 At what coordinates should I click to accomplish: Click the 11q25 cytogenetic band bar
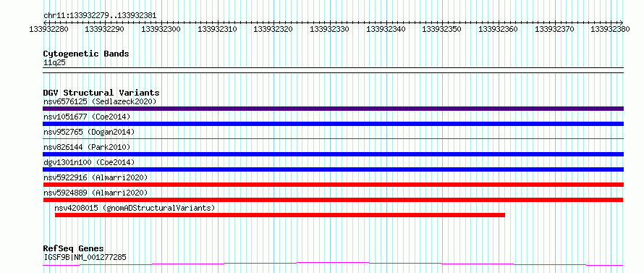(333, 70)
